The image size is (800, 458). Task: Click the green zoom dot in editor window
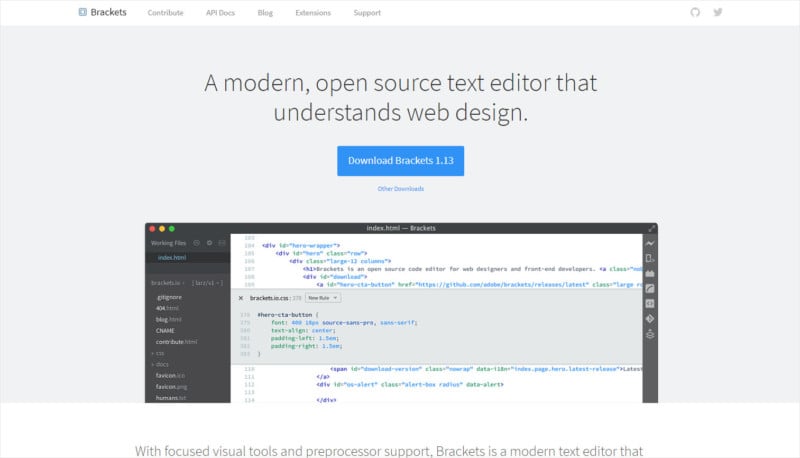coord(171,229)
